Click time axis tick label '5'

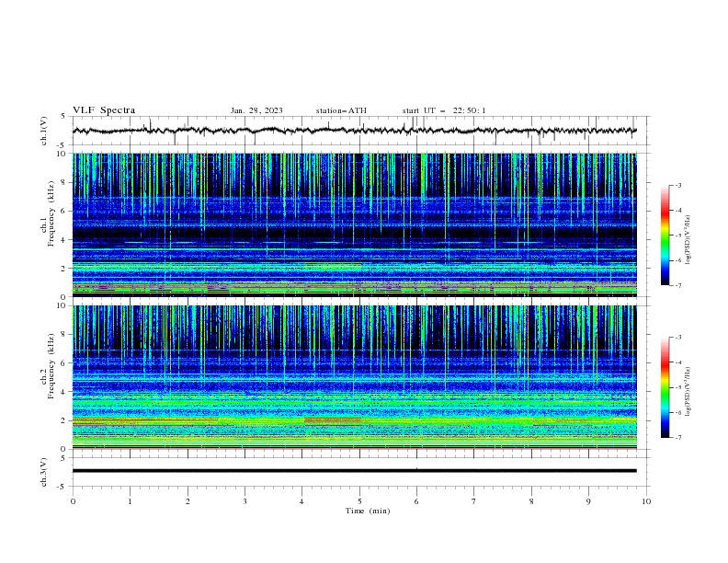pos(359,501)
